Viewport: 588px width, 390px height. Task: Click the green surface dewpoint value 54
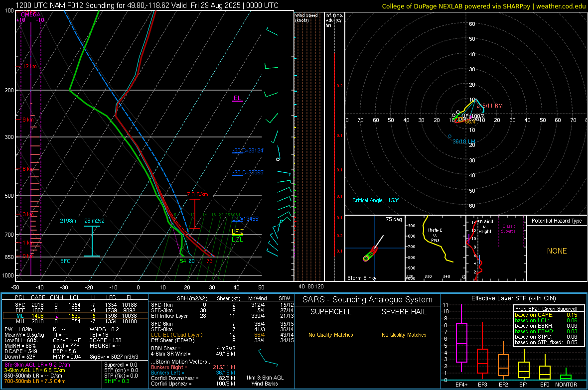coord(183,261)
